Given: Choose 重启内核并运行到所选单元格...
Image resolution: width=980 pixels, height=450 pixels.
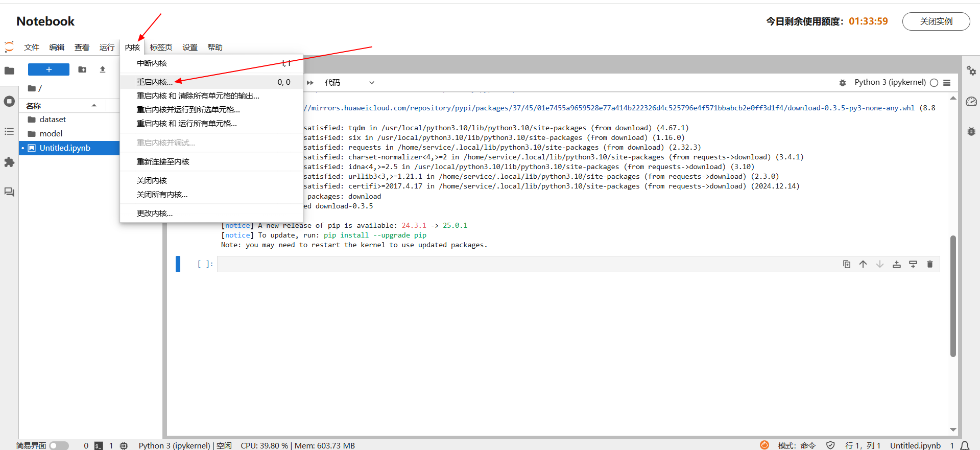Looking at the screenshot, I should [x=211, y=110].
